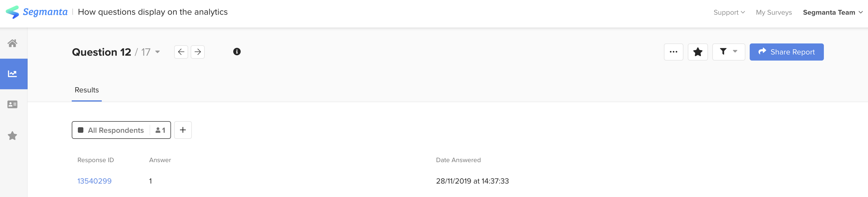Open the three-dots more options menu
The height and width of the screenshot is (197, 868).
click(x=673, y=52)
